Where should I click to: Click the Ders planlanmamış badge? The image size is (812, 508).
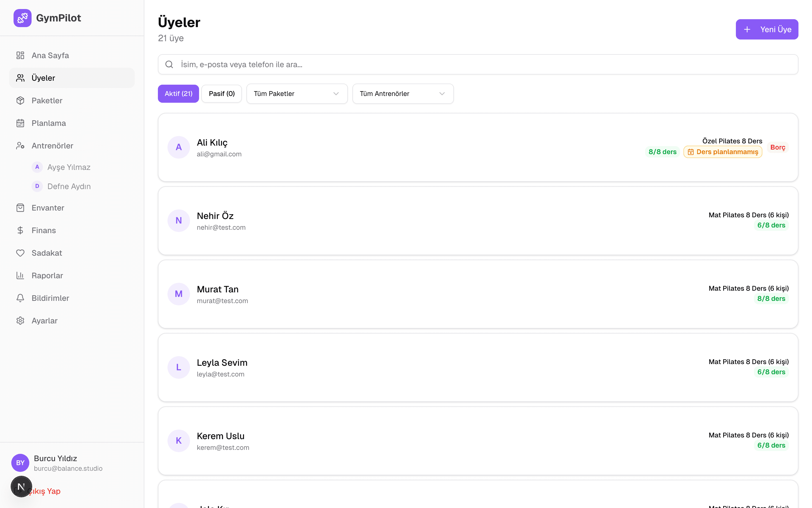(x=723, y=152)
